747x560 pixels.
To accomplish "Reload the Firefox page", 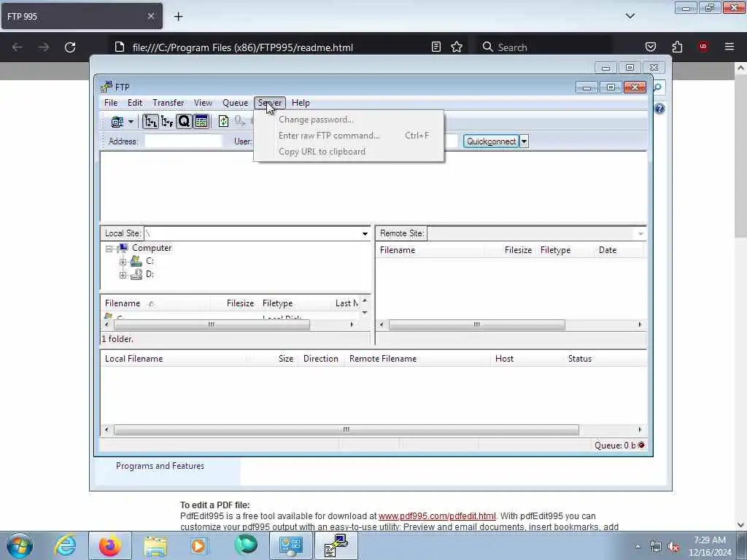I will click(x=70, y=47).
